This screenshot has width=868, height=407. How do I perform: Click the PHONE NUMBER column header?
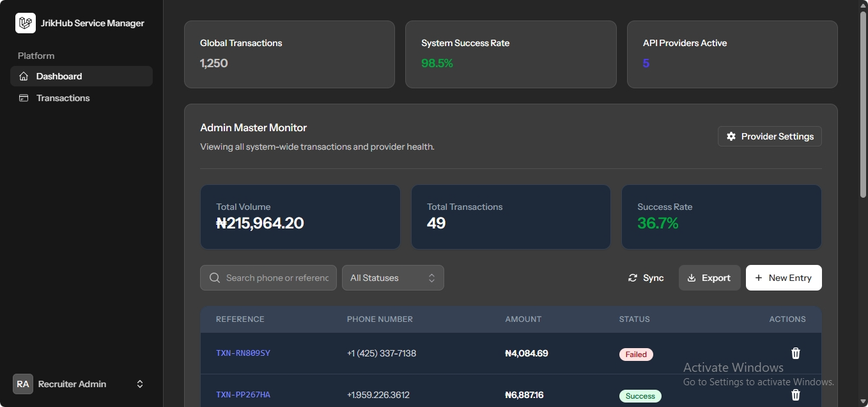coord(380,319)
